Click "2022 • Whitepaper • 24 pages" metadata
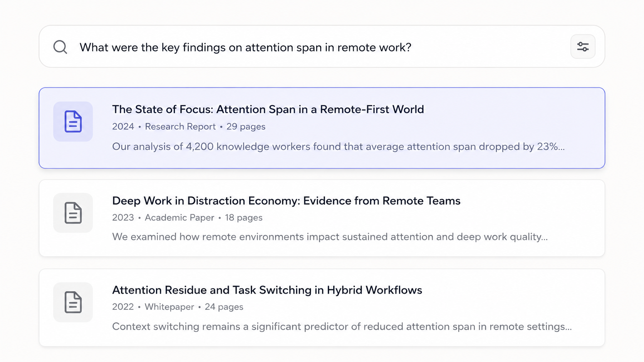 tap(178, 307)
